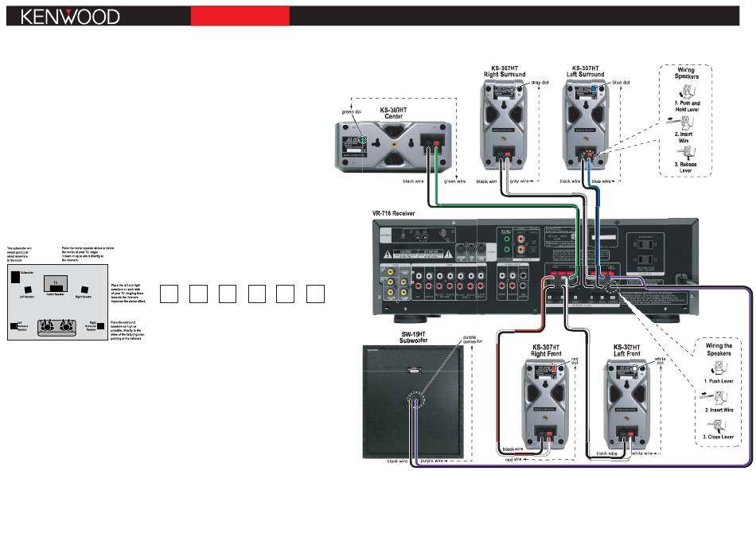Click the wire terminal on the Left Surround speaker
The image size is (756, 537).
click(586, 153)
